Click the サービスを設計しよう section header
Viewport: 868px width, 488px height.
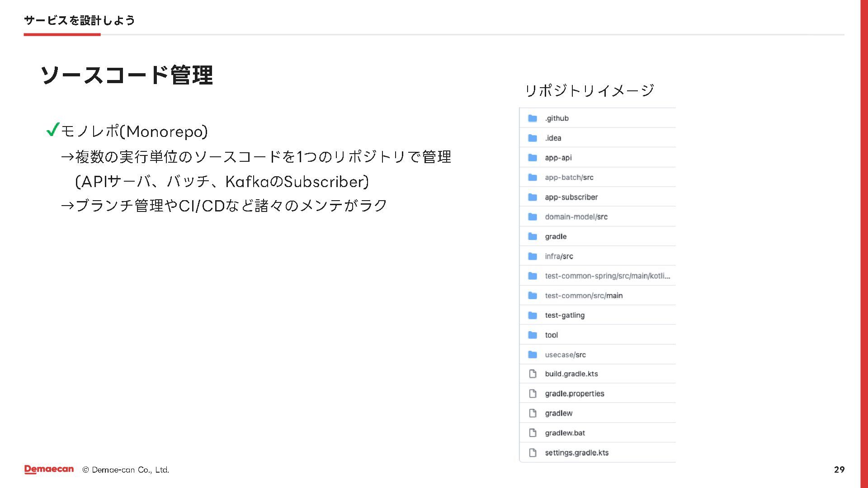click(x=79, y=20)
